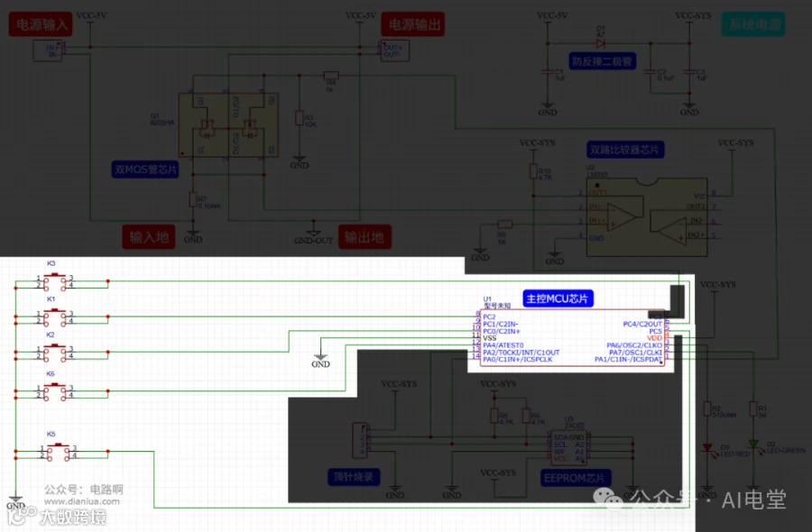
Task: Click capacitor C1 symbol
Action: click(548, 72)
